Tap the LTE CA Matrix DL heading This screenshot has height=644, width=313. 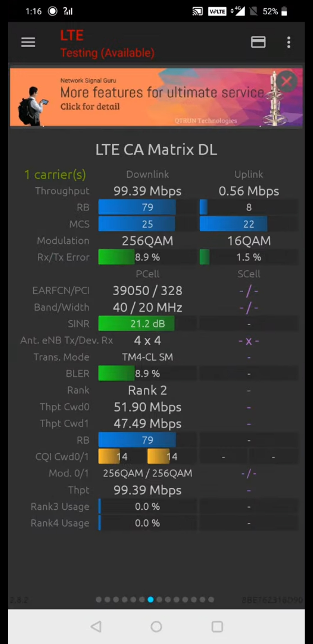(156, 150)
